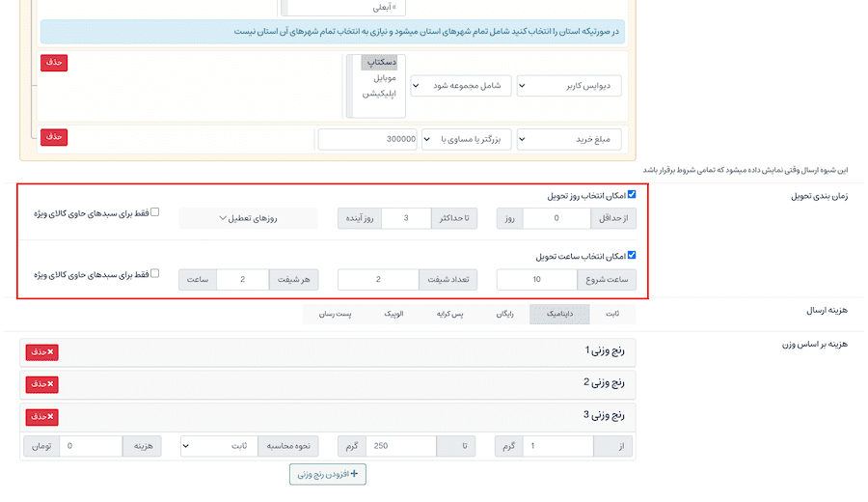Select the fixed (ثابت) shipping cost tab
The width and height of the screenshot is (868, 502).
(x=612, y=314)
